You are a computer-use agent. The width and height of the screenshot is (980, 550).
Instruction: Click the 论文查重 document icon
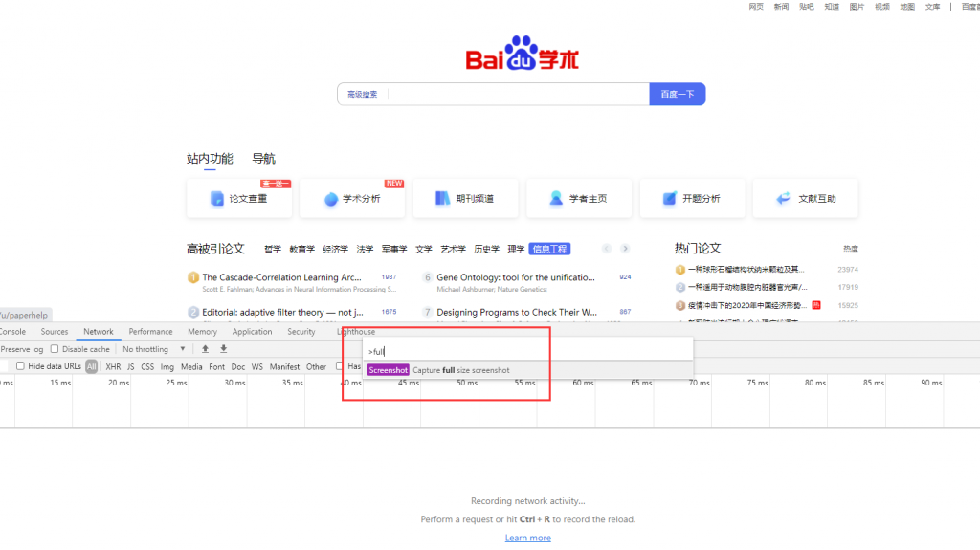pyautogui.click(x=217, y=199)
